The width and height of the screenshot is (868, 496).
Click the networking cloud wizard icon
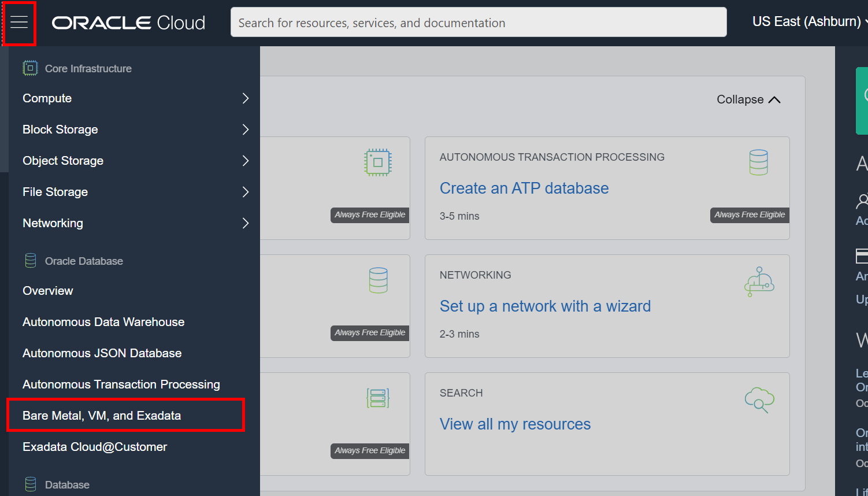click(759, 282)
